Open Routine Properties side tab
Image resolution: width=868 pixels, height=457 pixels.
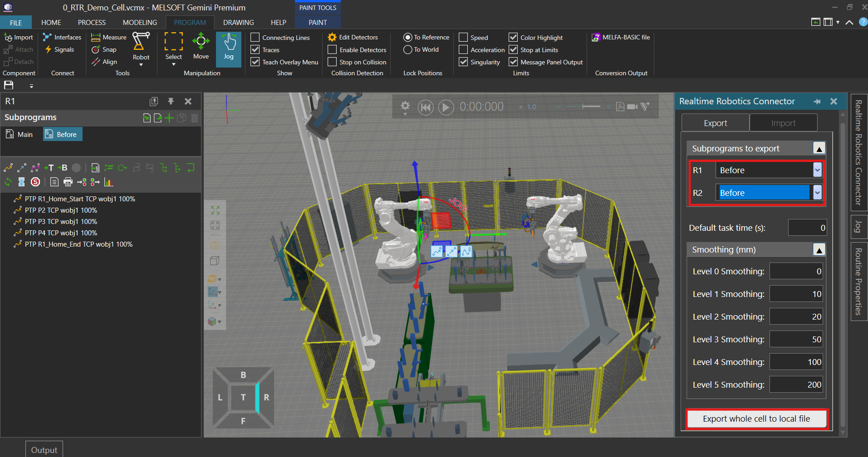click(859, 282)
